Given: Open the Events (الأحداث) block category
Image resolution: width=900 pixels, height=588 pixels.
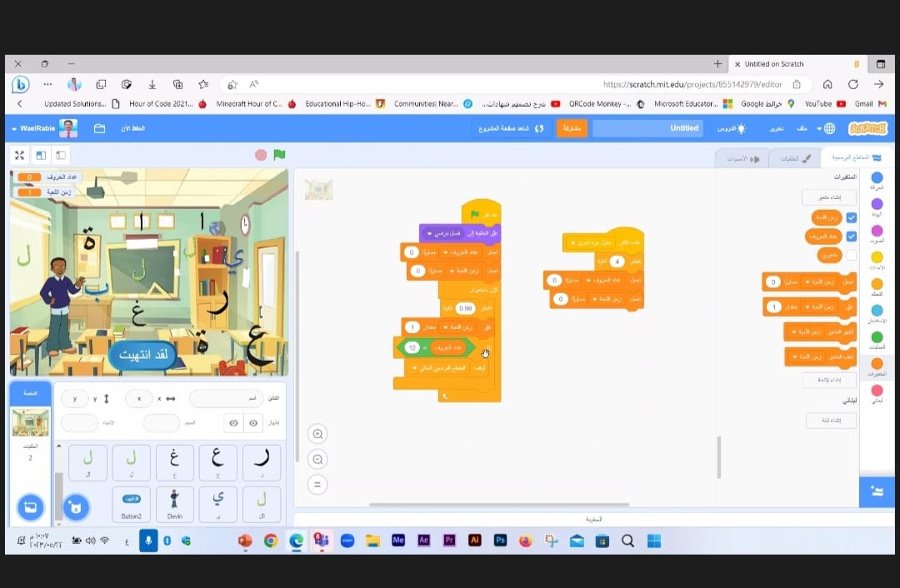Looking at the screenshot, I should pyautogui.click(x=877, y=260).
